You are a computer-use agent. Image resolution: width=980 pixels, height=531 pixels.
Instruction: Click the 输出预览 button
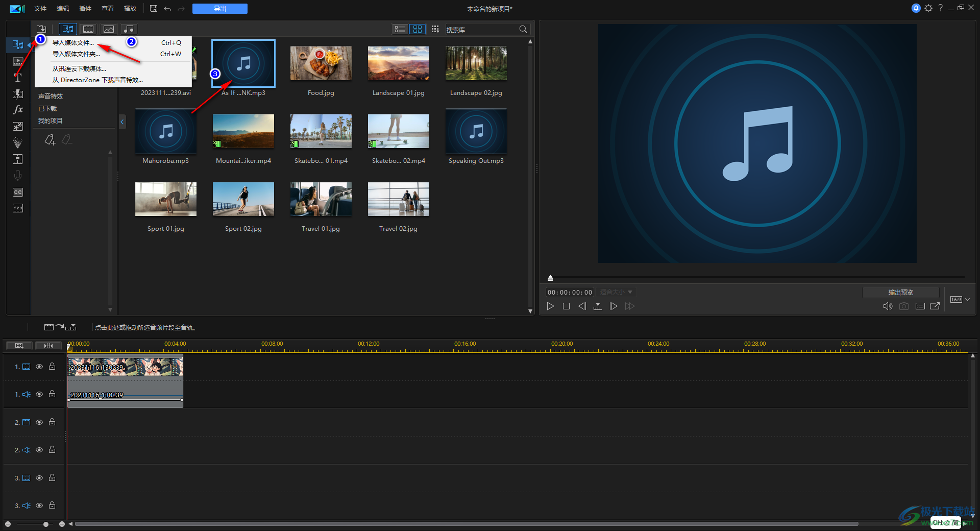point(901,293)
